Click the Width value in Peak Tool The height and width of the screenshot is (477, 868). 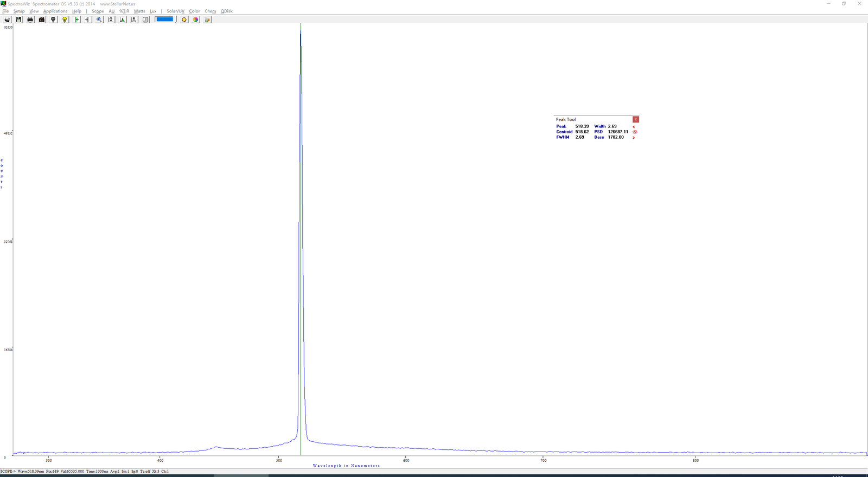(x=612, y=126)
